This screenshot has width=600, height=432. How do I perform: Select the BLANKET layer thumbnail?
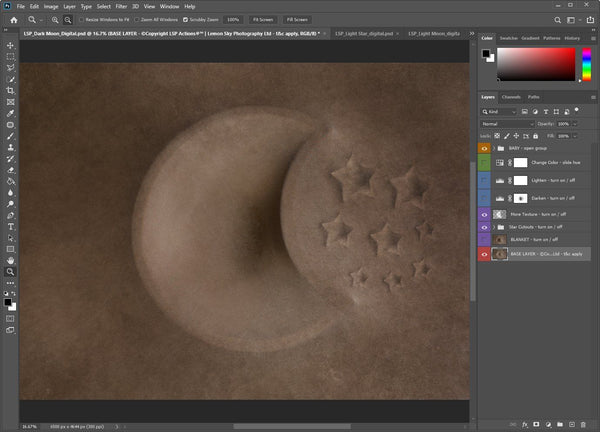tap(500, 240)
